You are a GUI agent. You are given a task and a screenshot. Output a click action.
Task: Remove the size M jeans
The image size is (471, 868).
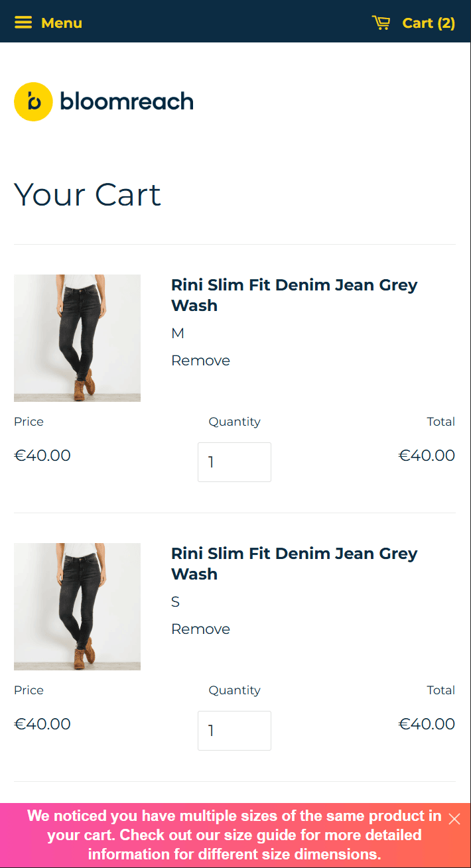pos(200,361)
